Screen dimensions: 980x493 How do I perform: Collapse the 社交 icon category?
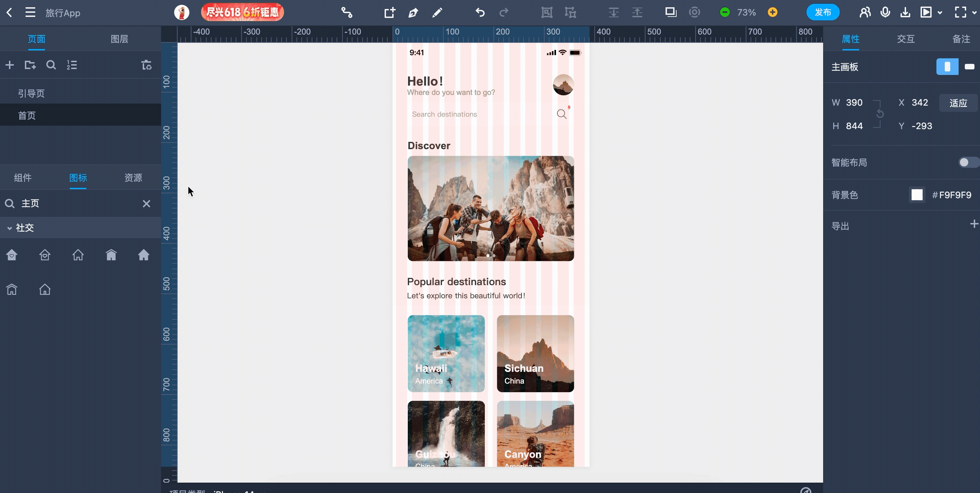coord(10,228)
